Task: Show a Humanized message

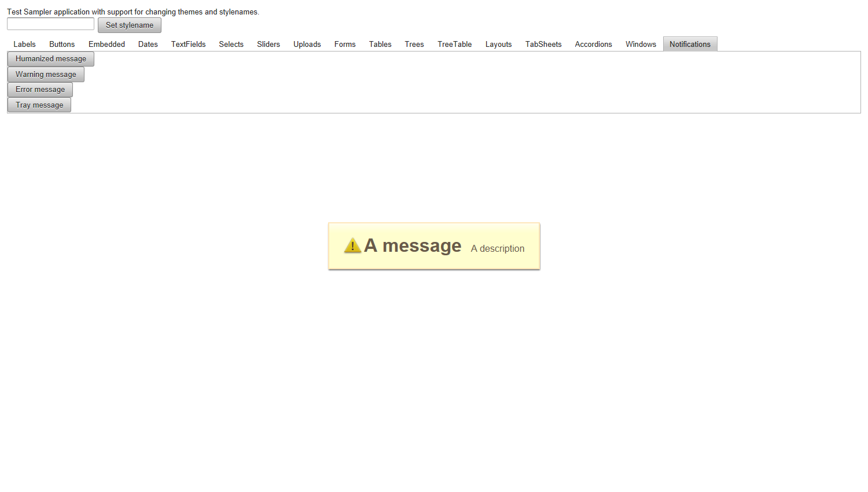Action: click(51, 58)
